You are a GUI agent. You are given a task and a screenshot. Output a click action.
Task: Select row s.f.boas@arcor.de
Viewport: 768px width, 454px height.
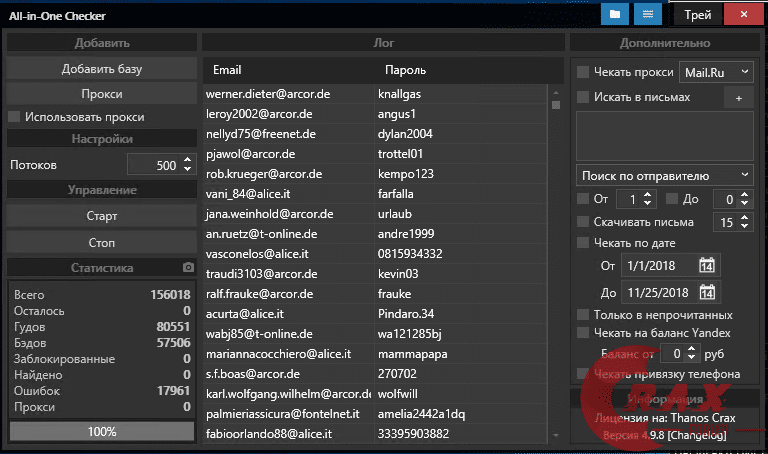point(375,374)
